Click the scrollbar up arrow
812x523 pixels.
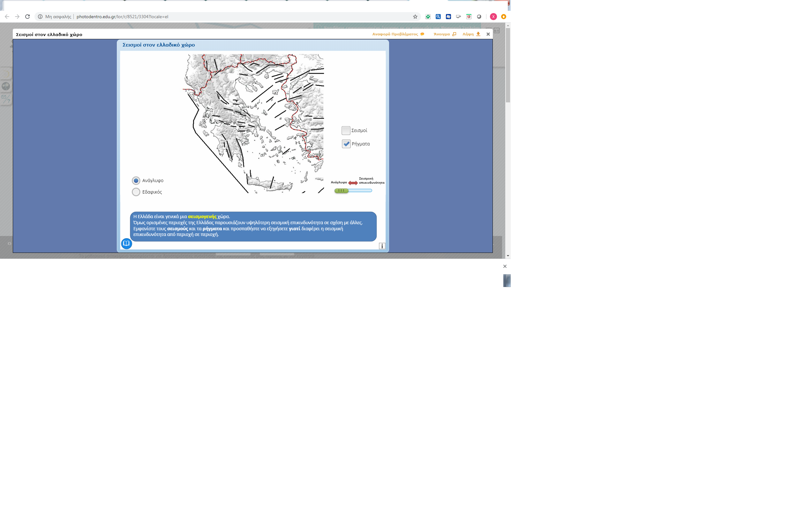pos(508,26)
